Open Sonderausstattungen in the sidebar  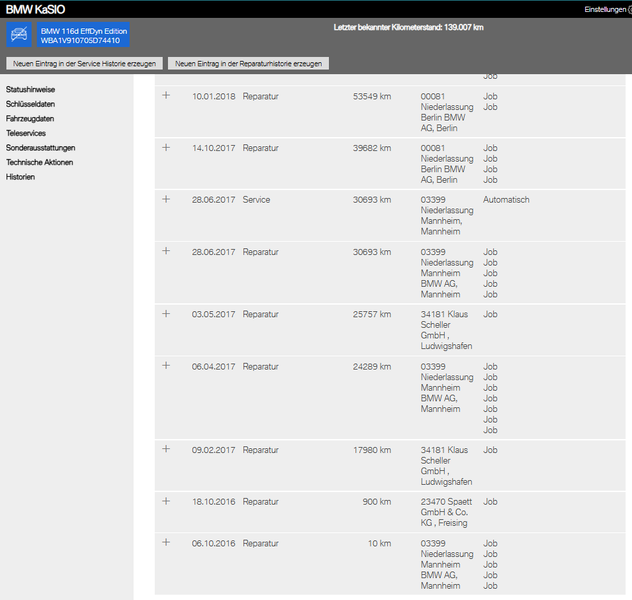click(x=40, y=147)
